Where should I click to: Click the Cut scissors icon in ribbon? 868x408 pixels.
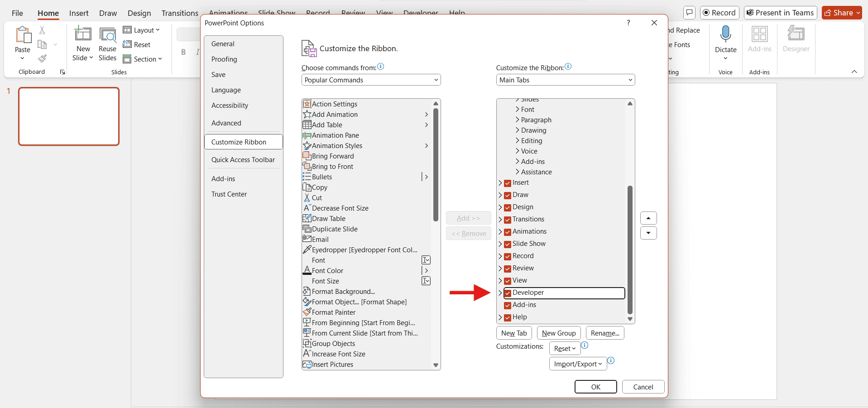click(42, 30)
